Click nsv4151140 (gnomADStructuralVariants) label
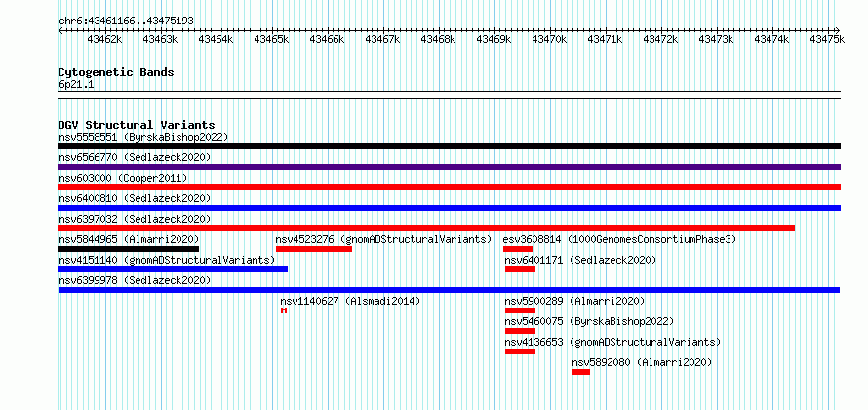Viewport: 868px width, 410px height. pos(167,260)
